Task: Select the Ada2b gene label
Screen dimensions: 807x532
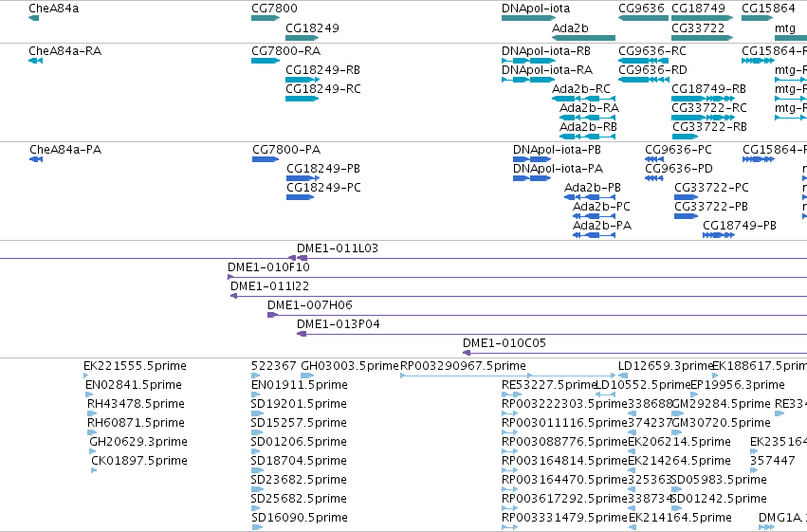Action: [570, 28]
